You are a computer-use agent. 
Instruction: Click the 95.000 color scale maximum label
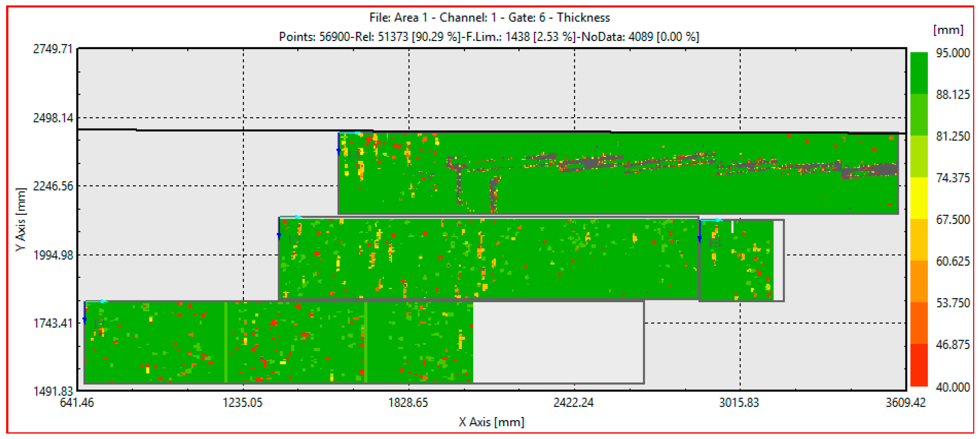click(953, 53)
